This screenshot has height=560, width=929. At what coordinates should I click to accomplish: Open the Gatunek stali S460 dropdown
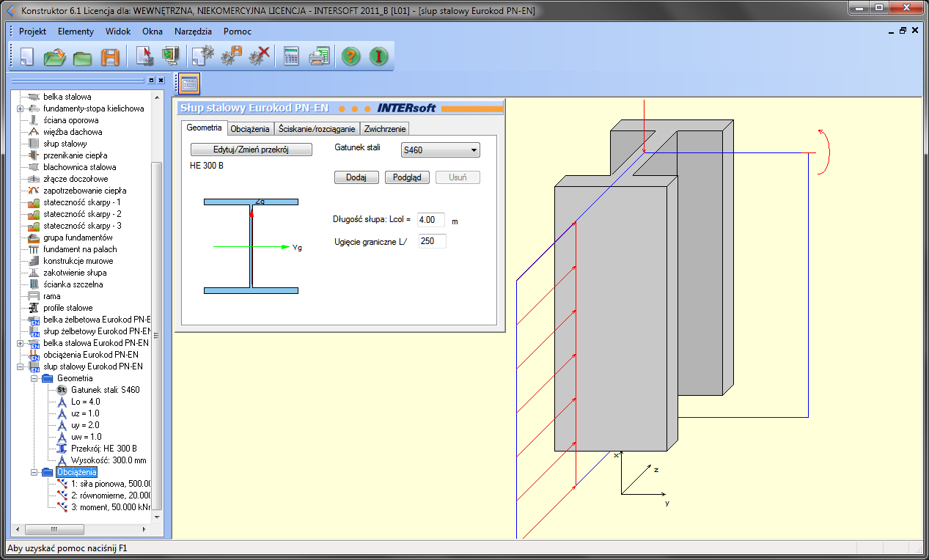pyautogui.click(x=441, y=150)
